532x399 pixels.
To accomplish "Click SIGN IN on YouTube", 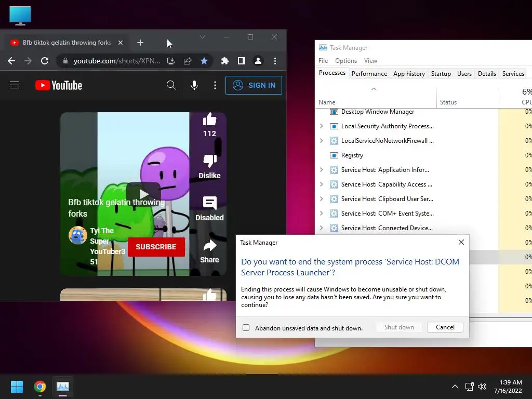I will pos(254,85).
